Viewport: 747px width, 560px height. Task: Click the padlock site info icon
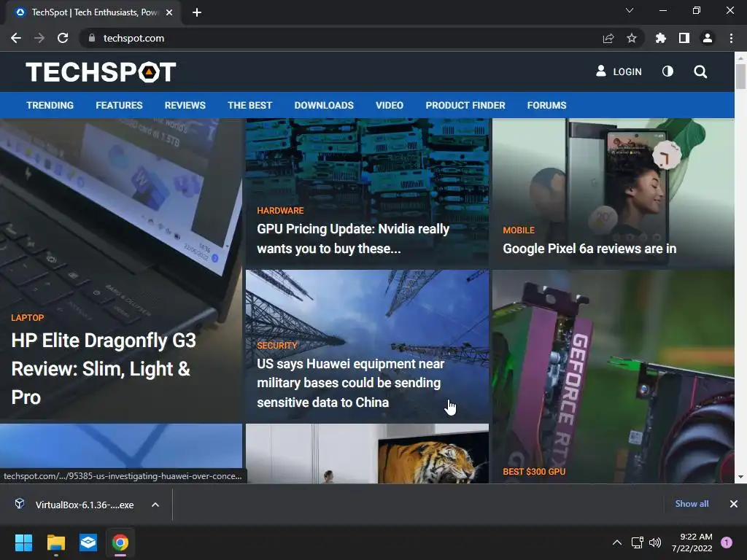[92, 38]
